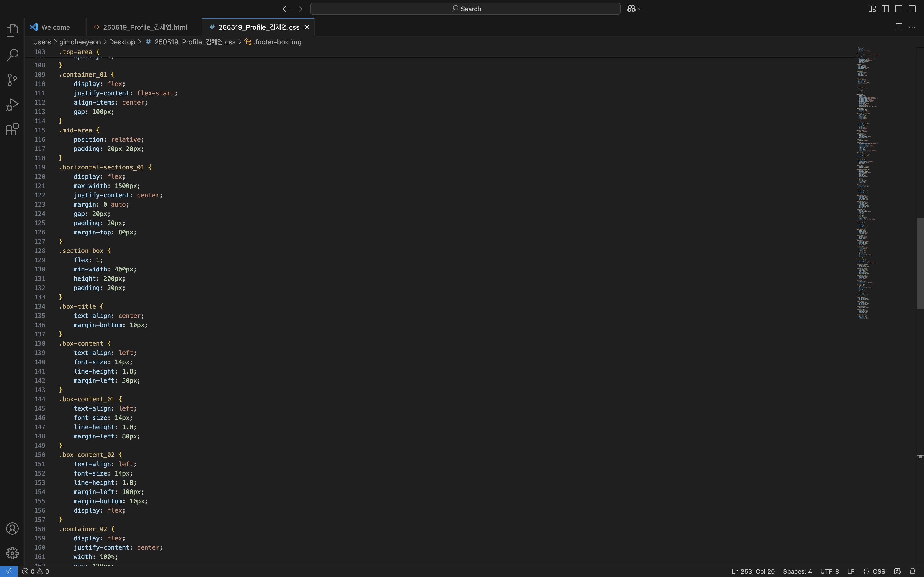Open the Extensions view
The image size is (924, 577).
12,129
